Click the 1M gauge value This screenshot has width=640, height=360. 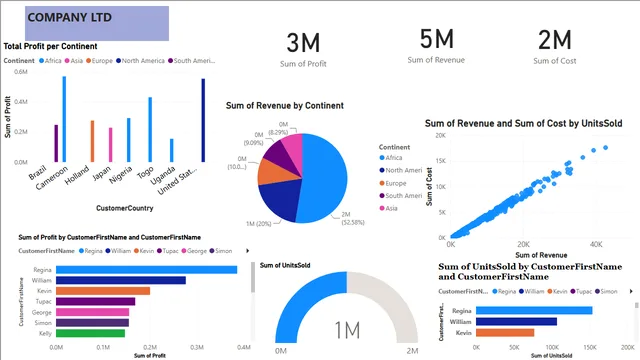pos(347,330)
